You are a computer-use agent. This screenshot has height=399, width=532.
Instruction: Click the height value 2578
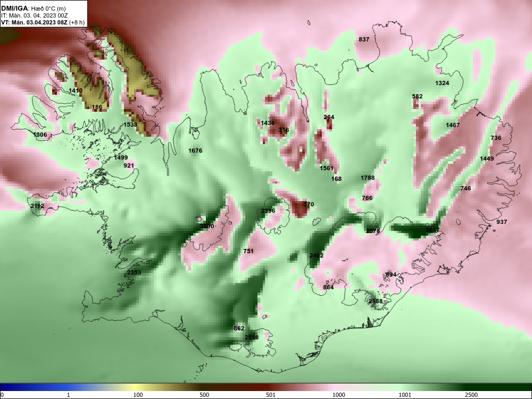pyautogui.click(x=373, y=231)
